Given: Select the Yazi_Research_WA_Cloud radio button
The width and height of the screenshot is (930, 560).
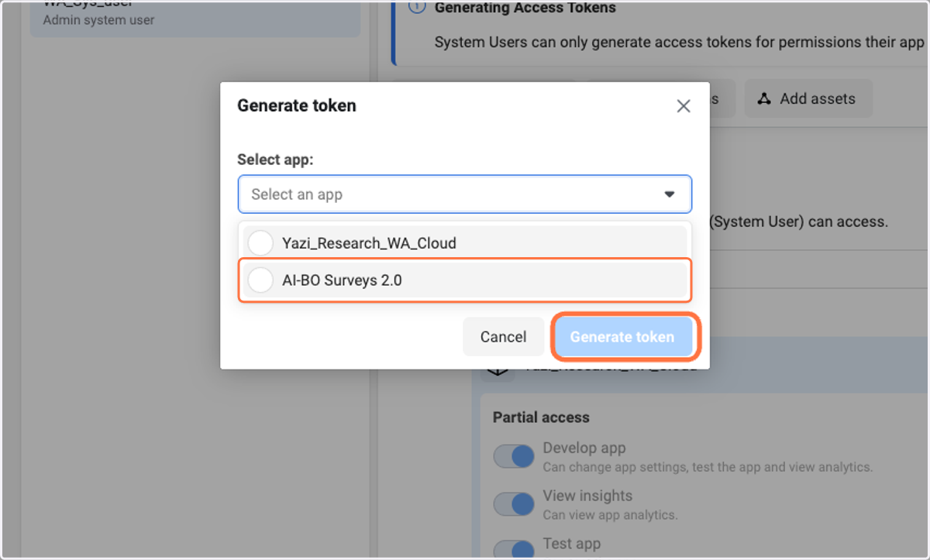Looking at the screenshot, I should click(260, 243).
